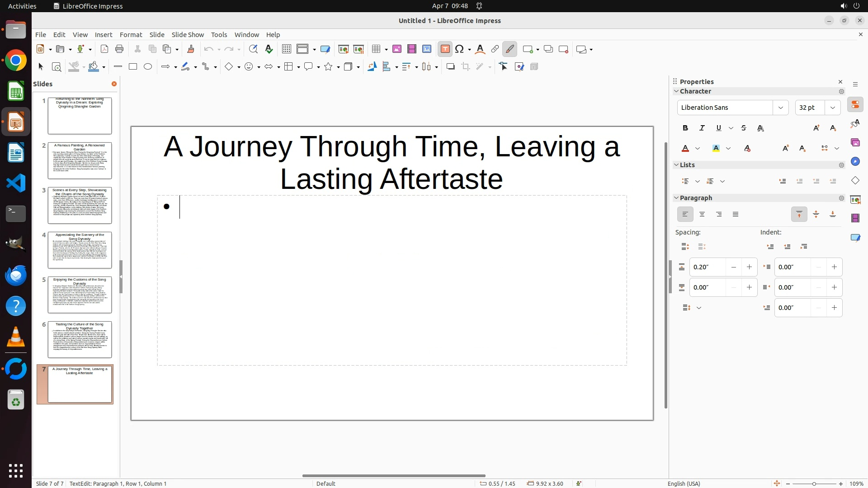Click the font color swatch
Viewport: 868px width, 488px height.
(x=685, y=149)
